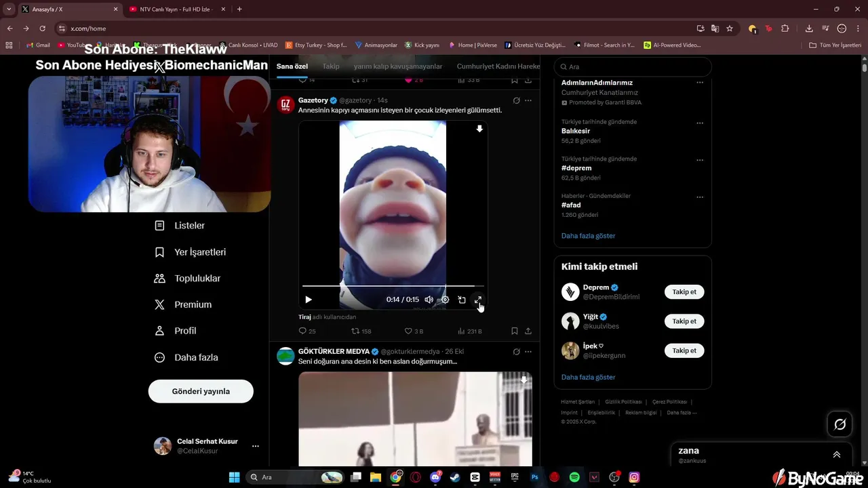Open Chrome downloads icon
Screen dimensions: 868x488
pos(809,28)
